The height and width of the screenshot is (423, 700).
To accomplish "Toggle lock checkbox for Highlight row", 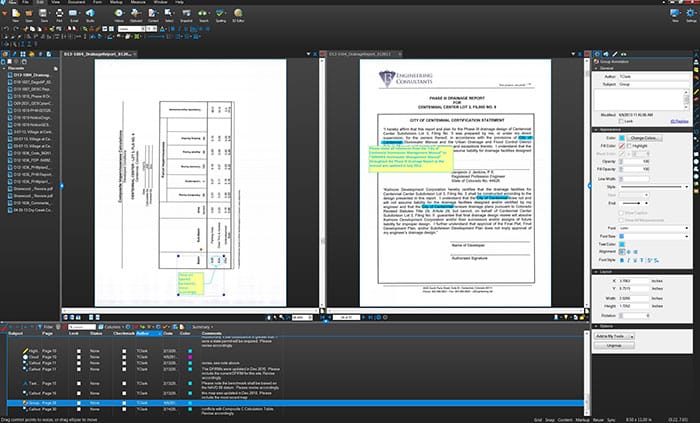I will [x=79, y=351].
